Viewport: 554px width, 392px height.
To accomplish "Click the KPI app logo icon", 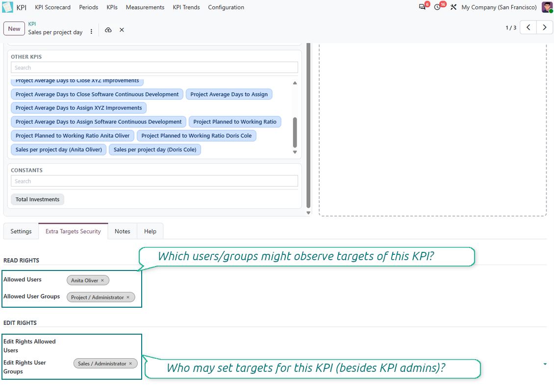I will 7,7.
